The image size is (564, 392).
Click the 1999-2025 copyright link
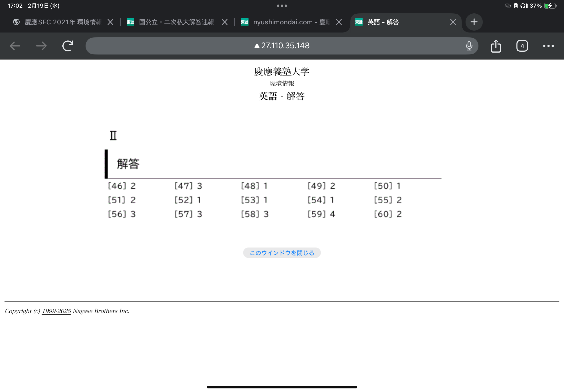tap(56, 311)
